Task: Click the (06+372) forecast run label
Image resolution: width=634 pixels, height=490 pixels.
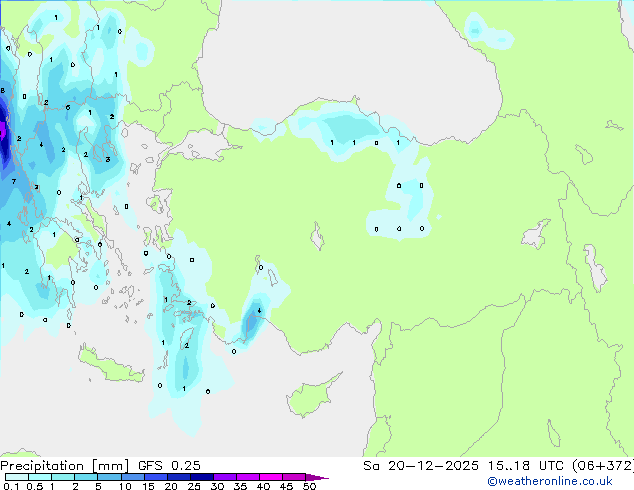Action: (596, 466)
